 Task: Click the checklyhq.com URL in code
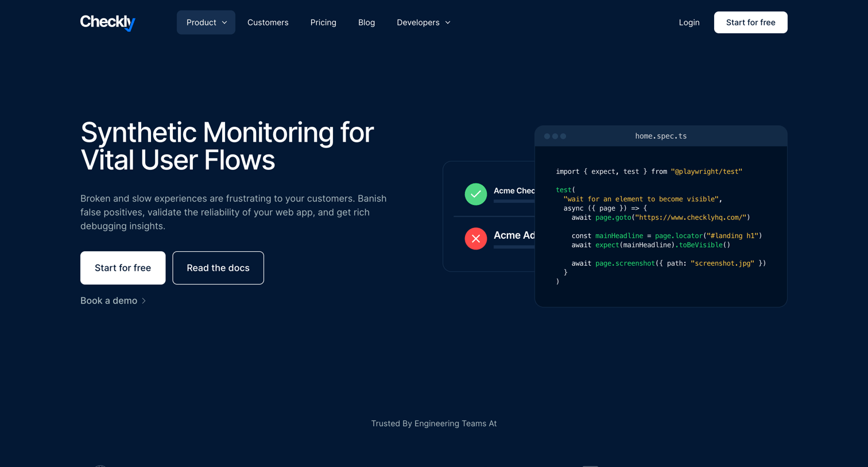691,217
